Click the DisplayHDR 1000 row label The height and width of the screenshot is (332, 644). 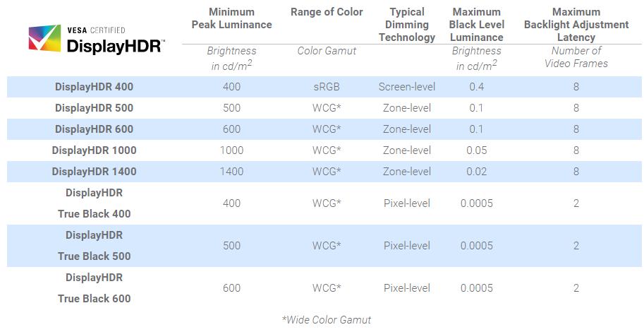pyautogui.click(x=94, y=150)
